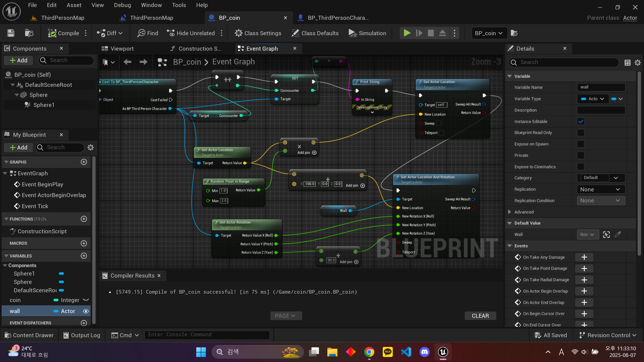Open the Debug menu
This screenshot has width=644, height=362.
coord(122,5)
